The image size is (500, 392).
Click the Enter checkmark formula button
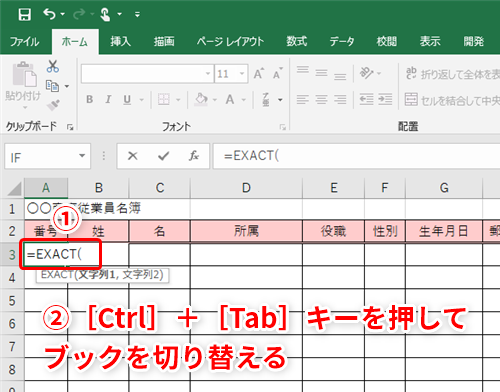click(x=163, y=156)
